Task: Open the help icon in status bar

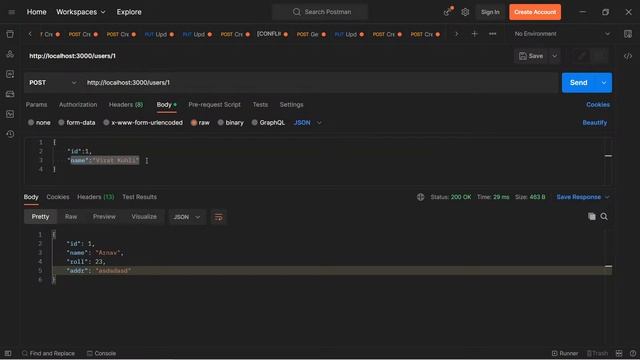Action: click(x=633, y=353)
